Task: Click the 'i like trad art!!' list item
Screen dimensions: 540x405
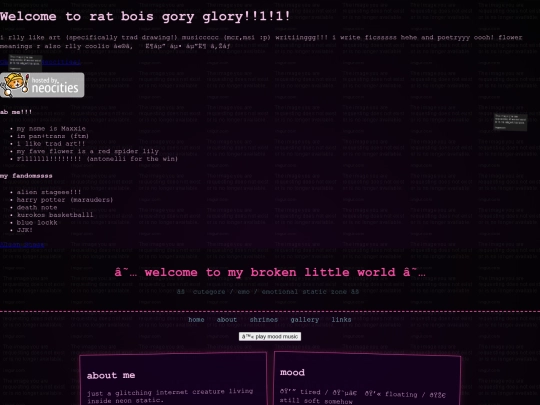Action: (51, 144)
